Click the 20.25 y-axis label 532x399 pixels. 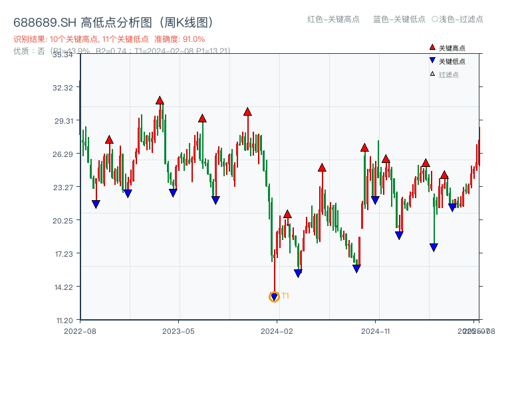[63, 221]
